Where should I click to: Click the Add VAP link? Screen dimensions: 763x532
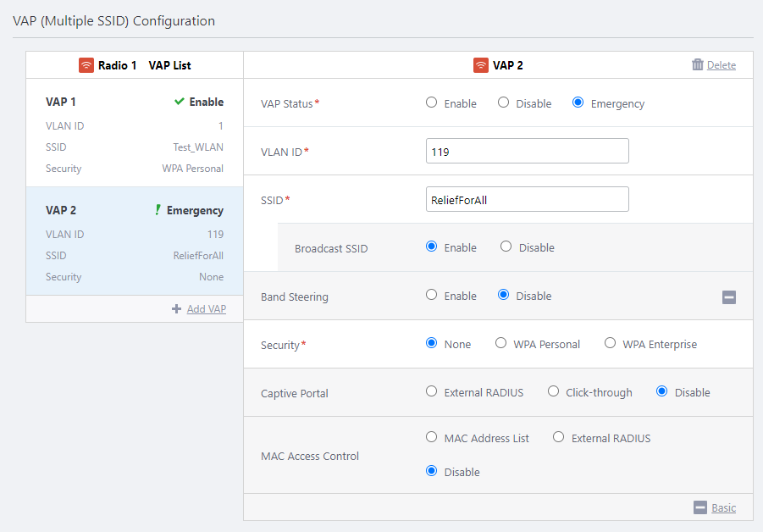click(206, 309)
